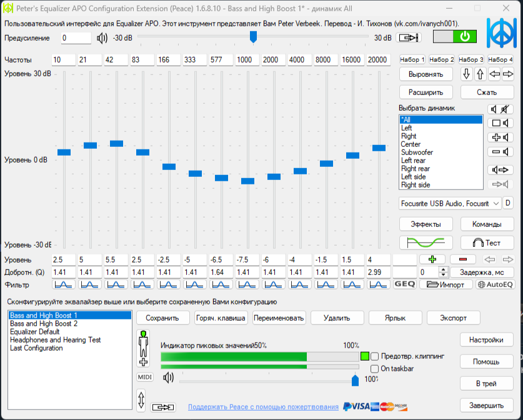This screenshot has height=420, width=523.
Task: Click the 1000 Hz frequency input field
Action: (247, 59)
